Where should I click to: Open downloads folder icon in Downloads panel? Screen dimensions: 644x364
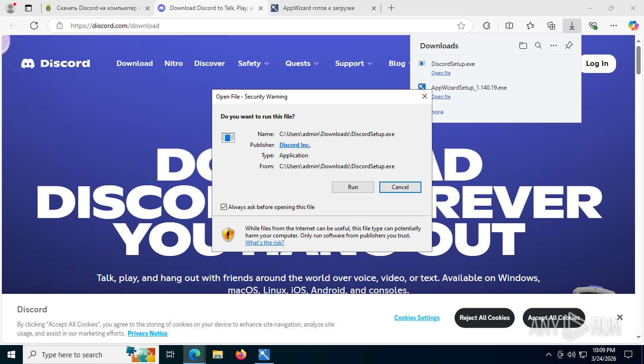tap(523, 45)
